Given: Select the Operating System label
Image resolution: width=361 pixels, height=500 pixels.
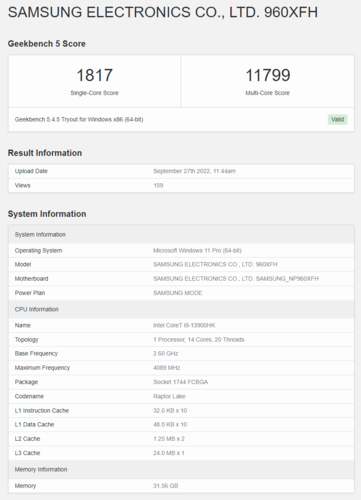Looking at the screenshot, I should [x=38, y=250].
